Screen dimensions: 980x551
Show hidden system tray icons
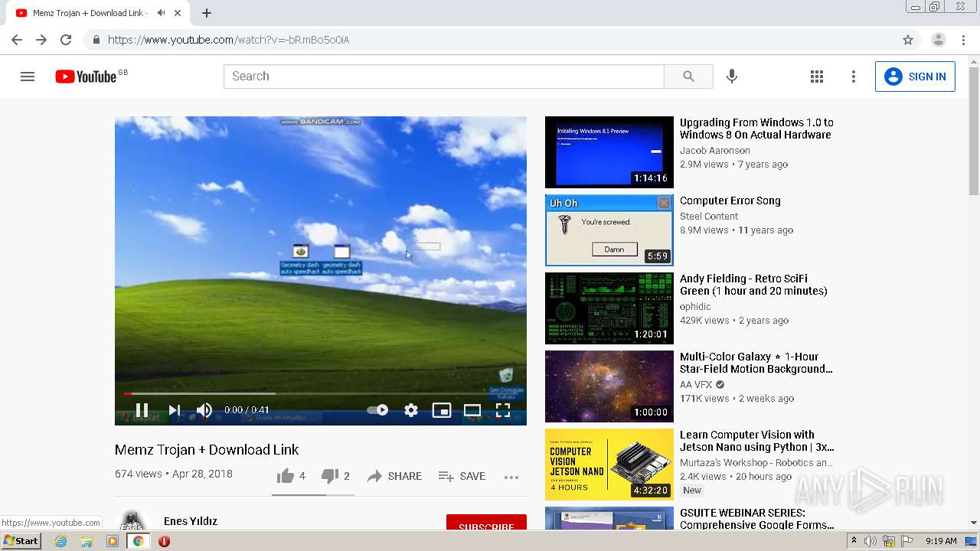click(854, 541)
